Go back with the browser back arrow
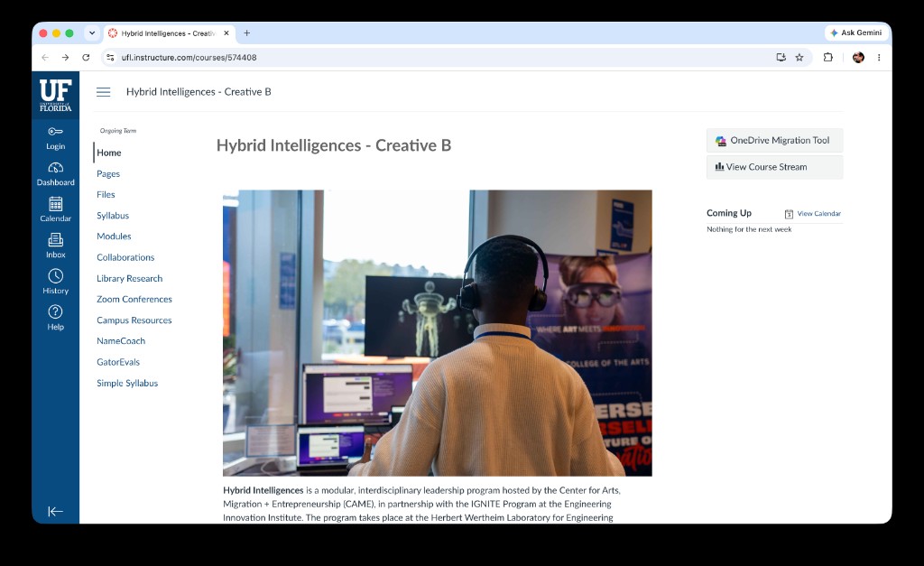 click(45, 57)
